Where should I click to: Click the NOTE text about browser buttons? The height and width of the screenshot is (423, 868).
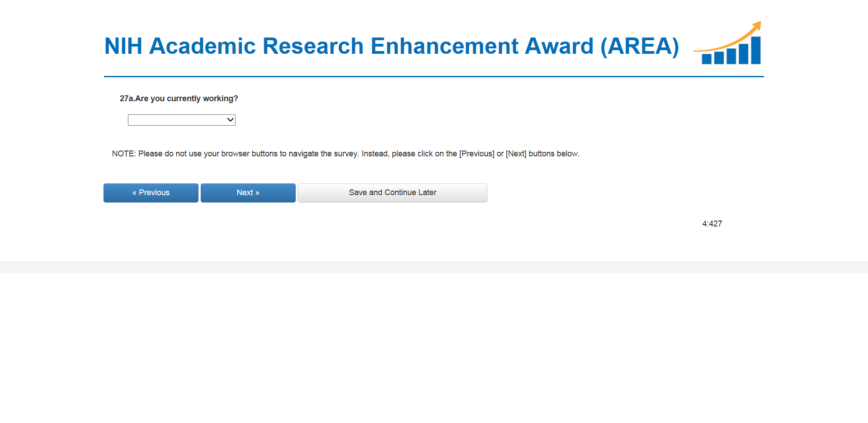click(345, 154)
